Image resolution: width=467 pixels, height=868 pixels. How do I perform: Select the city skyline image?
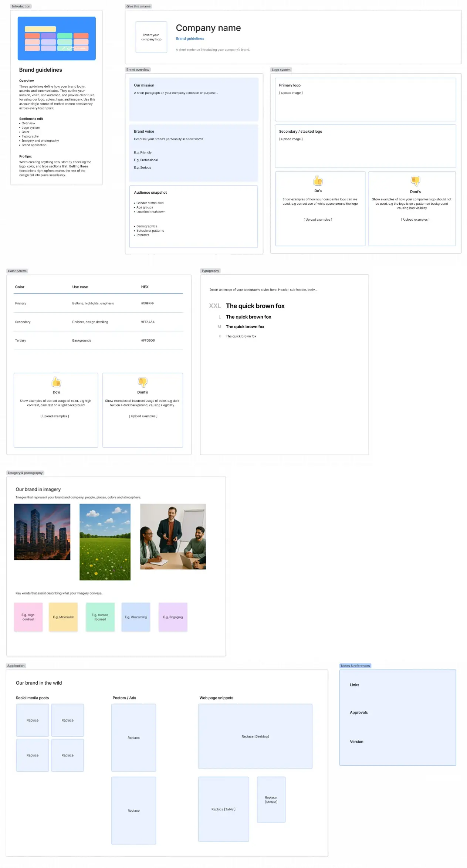pyautogui.click(x=42, y=532)
